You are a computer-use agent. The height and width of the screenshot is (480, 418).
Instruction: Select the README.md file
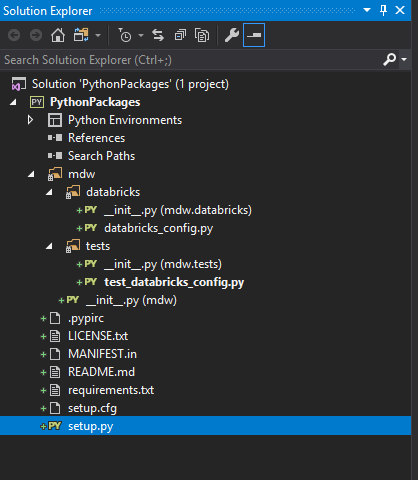pyautogui.click(x=101, y=372)
